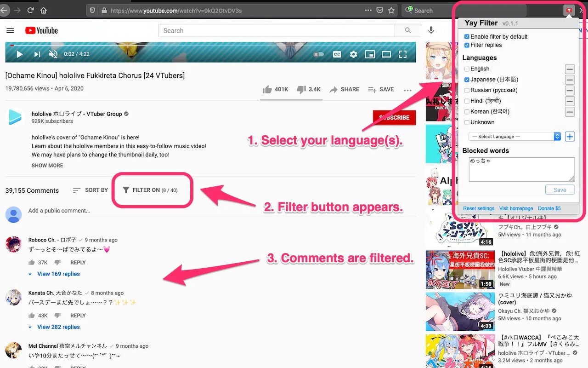The image size is (588, 368).
Task: Subscribe to the hololive channel
Action: coord(394,118)
